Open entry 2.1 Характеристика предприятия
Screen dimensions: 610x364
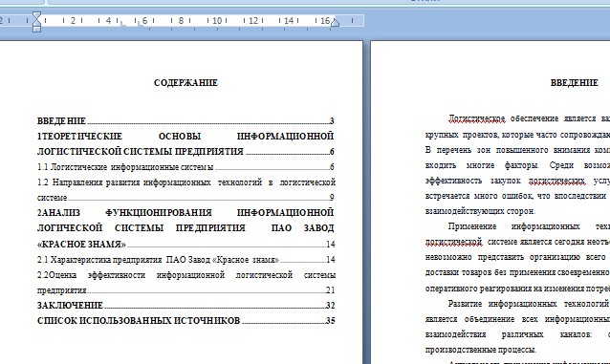[185, 260]
